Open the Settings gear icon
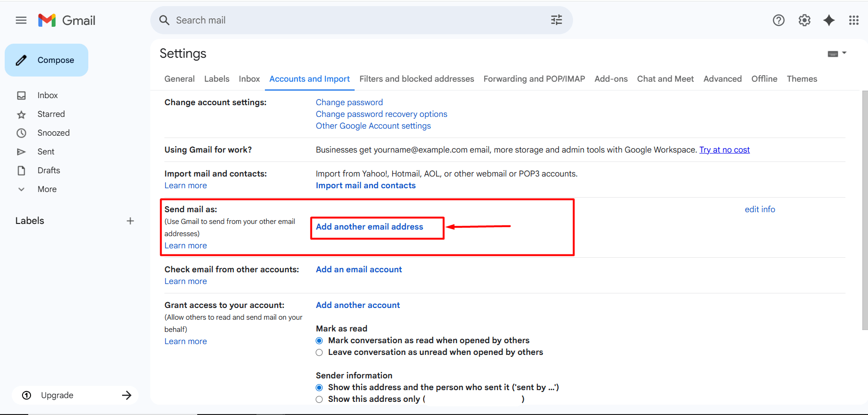This screenshot has width=868, height=415. pyautogui.click(x=804, y=20)
